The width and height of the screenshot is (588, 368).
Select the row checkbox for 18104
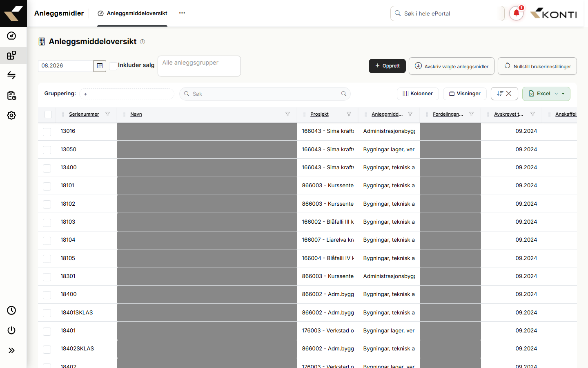tap(47, 240)
